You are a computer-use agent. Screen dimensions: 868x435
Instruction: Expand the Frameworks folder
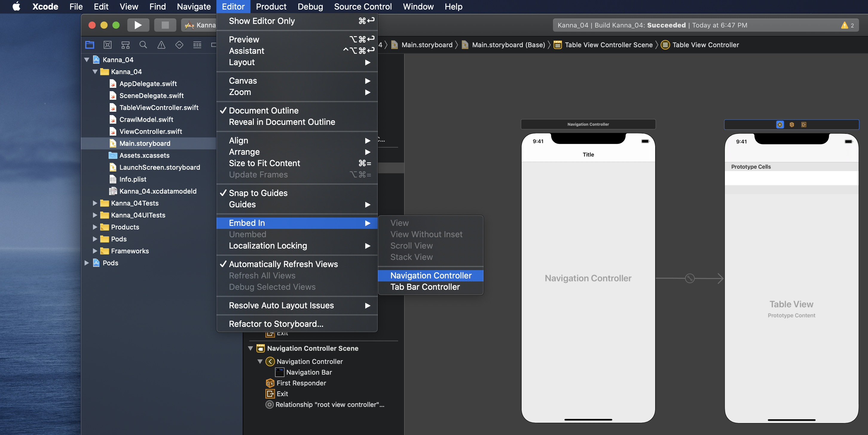pos(95,251)
